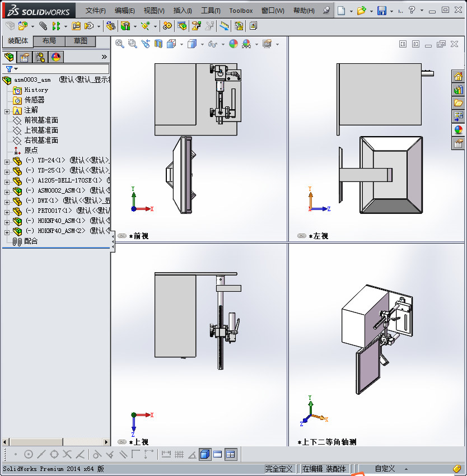Click the Zoom to Fit magnifier icon
This screenshot has height=476, width=467.
[120, 44]
